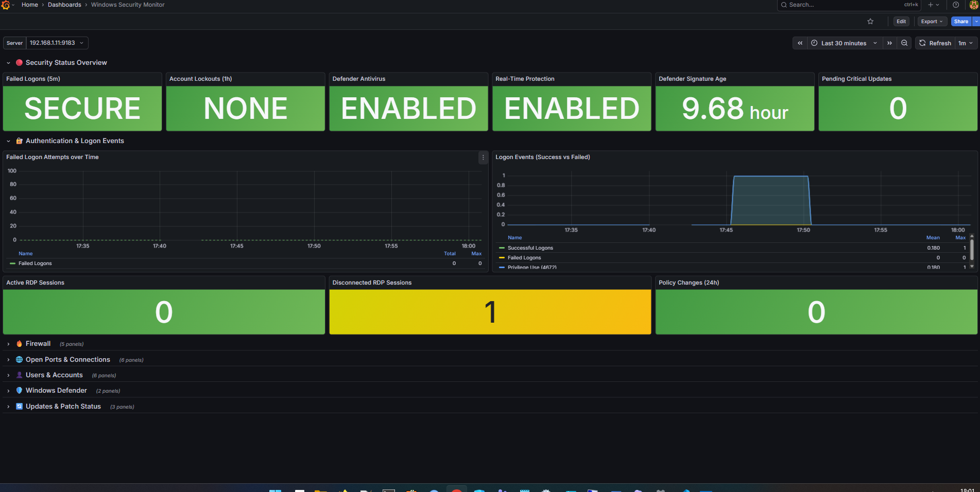Click the Users & Accounts person icon
The height and width of the screenshot is (492, 980).
[19, 375]
